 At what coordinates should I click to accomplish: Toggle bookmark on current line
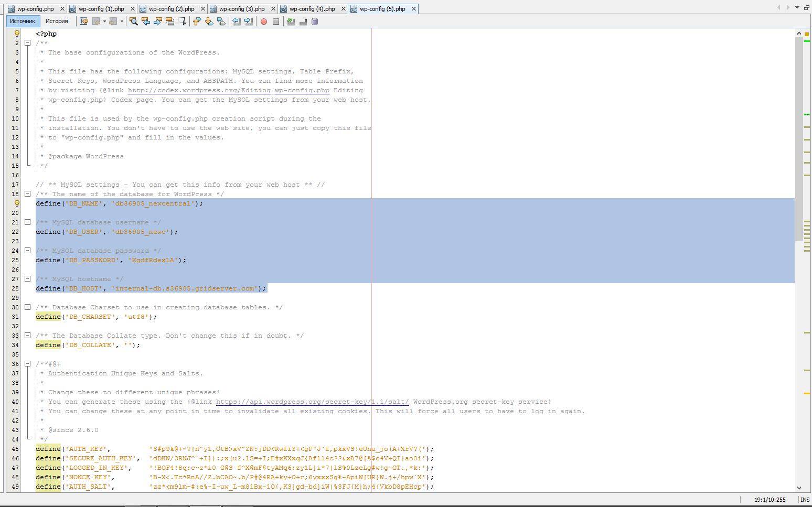[221, 21]
